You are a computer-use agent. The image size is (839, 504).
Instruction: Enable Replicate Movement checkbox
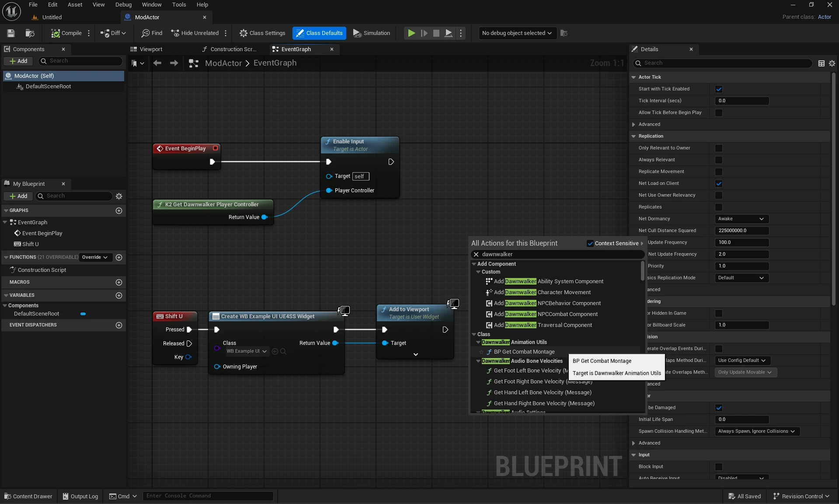click(x=719, y=172)
